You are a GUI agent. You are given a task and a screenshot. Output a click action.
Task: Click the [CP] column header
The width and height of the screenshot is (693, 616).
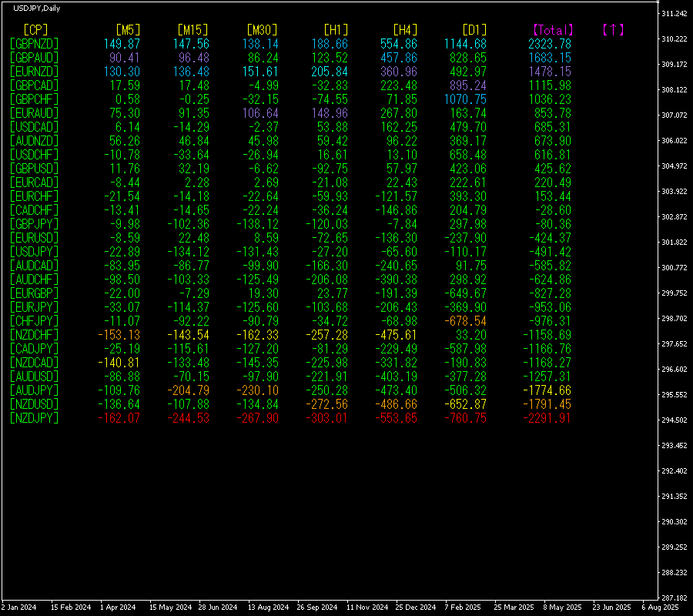tap(35, 30)
